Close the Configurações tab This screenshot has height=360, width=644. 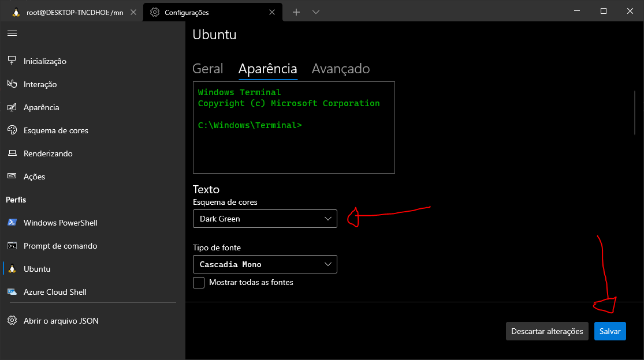[x=272, y=12]
